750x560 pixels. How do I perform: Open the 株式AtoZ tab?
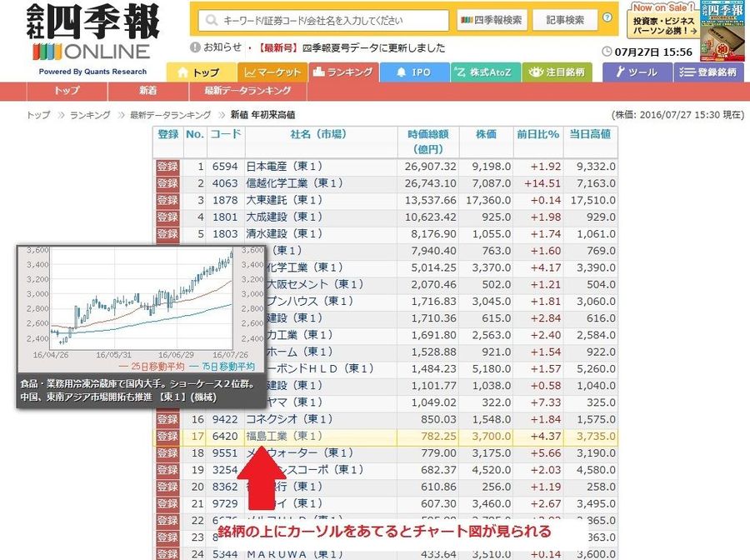click(485, 72)
